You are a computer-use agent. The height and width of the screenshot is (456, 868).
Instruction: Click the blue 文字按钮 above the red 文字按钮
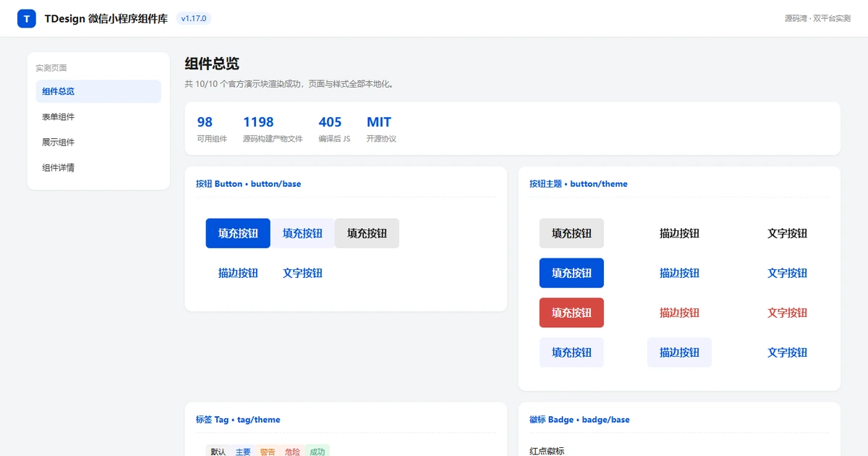[787, 273]
